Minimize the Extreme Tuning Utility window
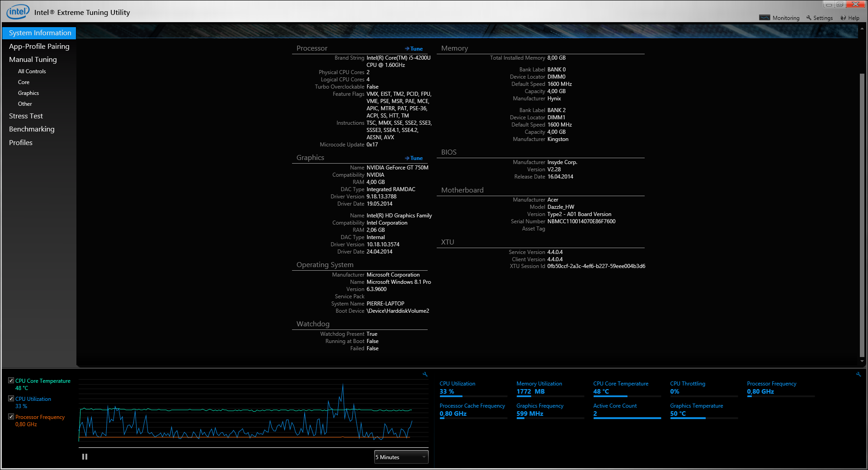868x470 pixels. pos(829,4)
